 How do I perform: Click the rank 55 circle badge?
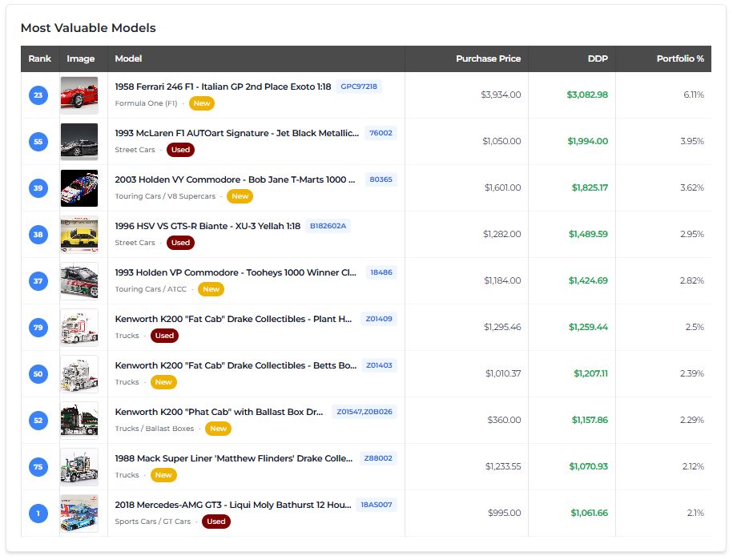tap(38, 142)
